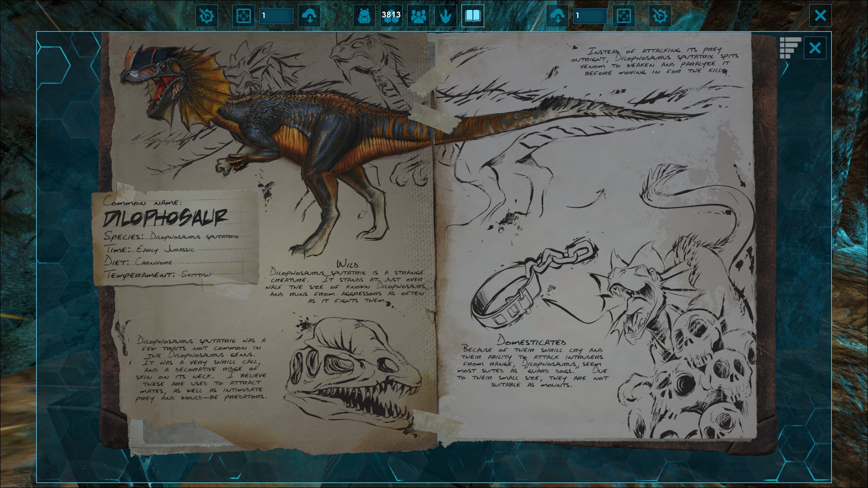The width and height of the screenshot is (868, 488).
Task: Click the left quantity input field
Action: [x=276, y=16]
